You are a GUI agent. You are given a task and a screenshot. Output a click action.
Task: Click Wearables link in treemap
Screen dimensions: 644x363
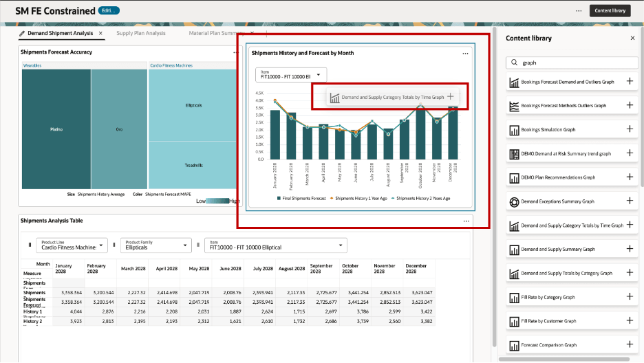click(x=32, y=65)
